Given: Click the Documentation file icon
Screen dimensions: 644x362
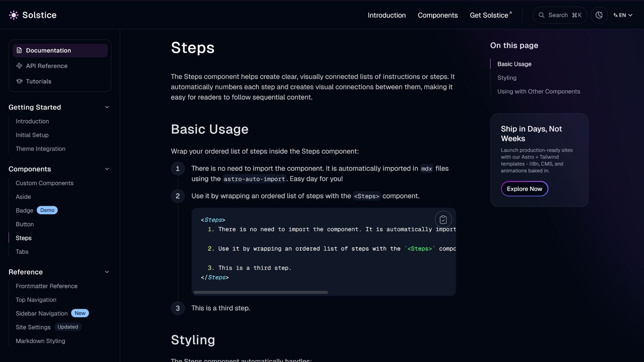Looking at the screenshot, I should pos(19,50).
